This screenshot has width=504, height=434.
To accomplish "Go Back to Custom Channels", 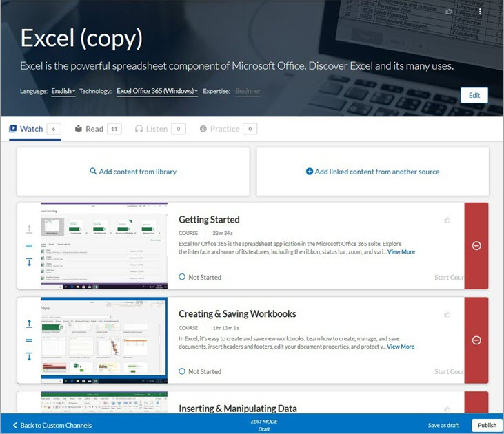I will click(52, 425).
